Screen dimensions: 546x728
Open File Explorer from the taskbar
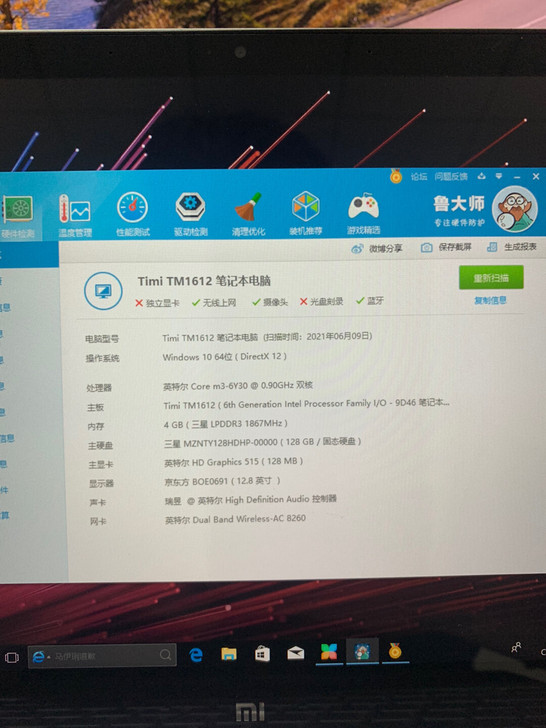coord(229,654)
